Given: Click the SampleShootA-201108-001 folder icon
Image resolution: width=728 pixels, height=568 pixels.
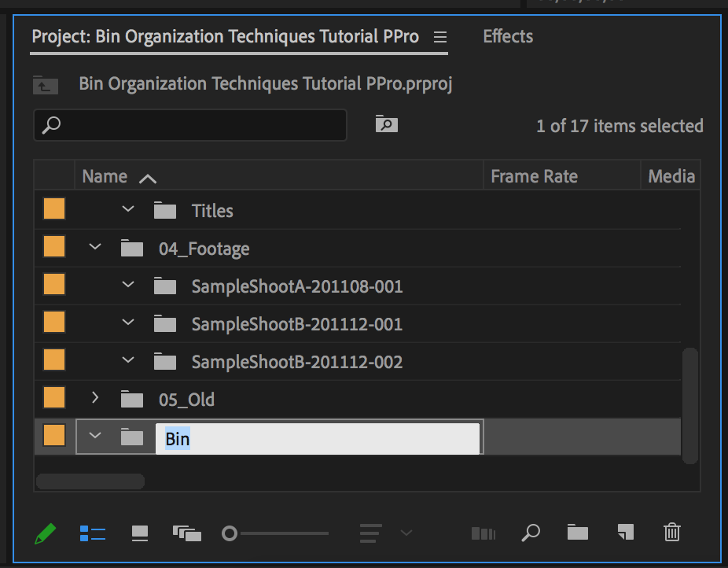Looking at the screenshot, I should coord(165,286).
